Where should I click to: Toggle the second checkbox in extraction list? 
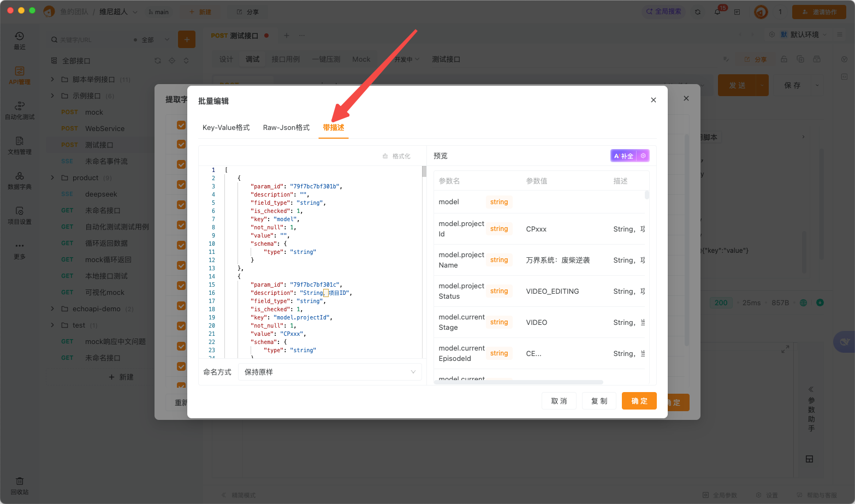pyautogui.click(x=181, y=145)
